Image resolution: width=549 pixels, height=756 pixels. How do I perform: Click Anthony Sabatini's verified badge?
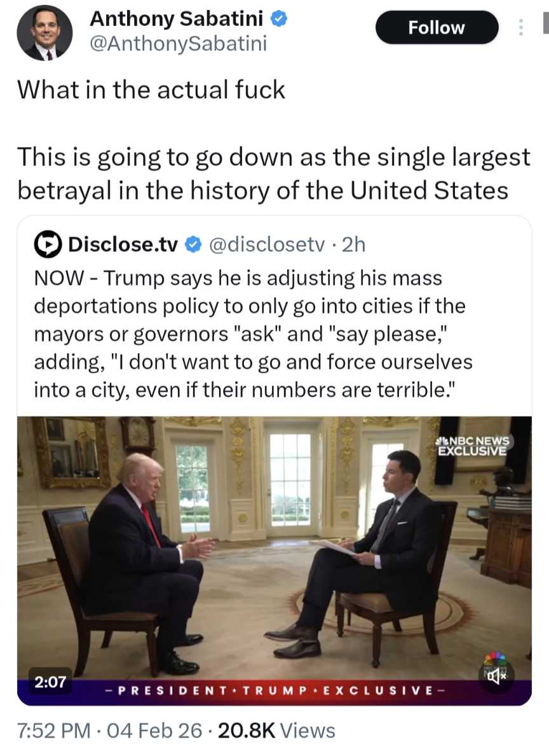pyautogui.click(x=278, y=19)
